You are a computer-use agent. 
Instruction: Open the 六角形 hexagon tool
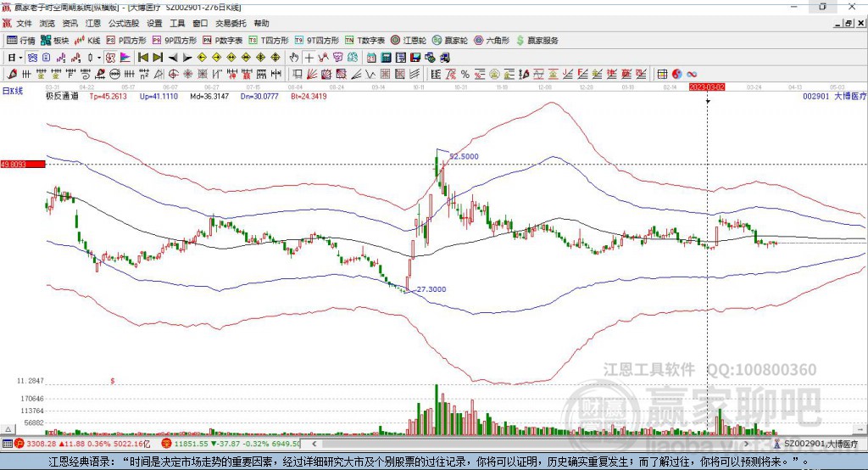click(492, 41)
